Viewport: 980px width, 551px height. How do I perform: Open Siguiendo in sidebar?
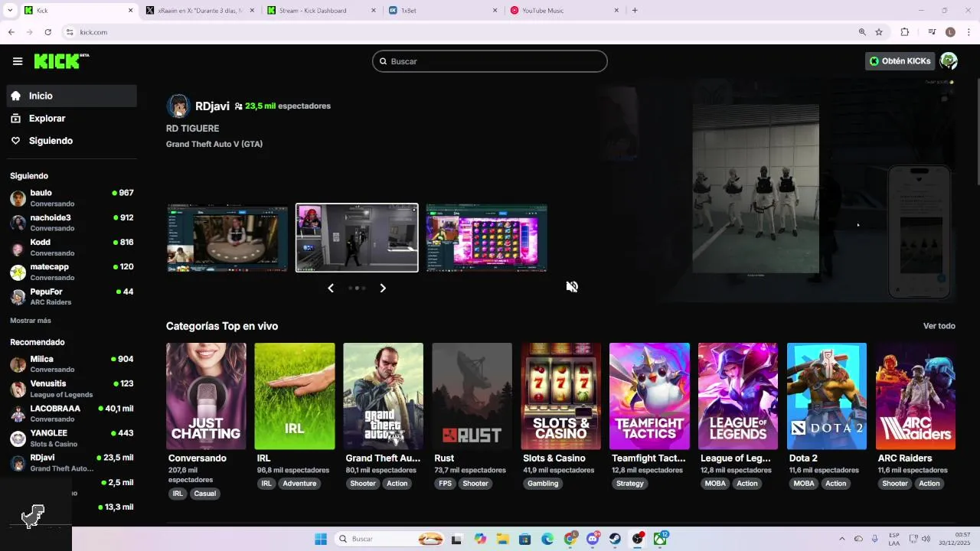[72, 141]
